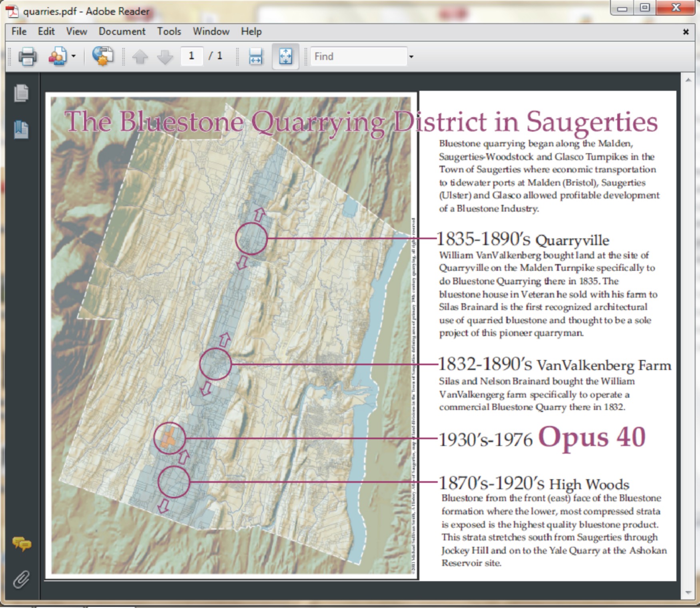Close the document with the menu bar X
The height and width of the screenshot is (608, 700).
686,32
